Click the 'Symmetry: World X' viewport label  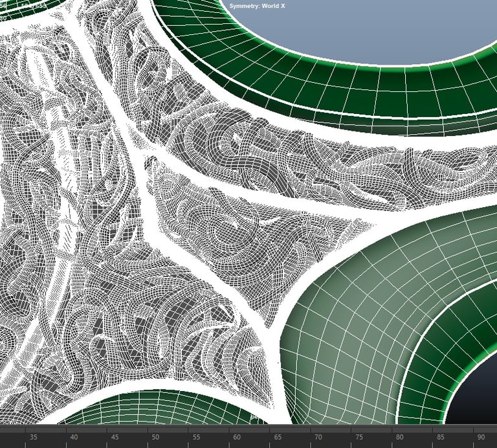257,6
